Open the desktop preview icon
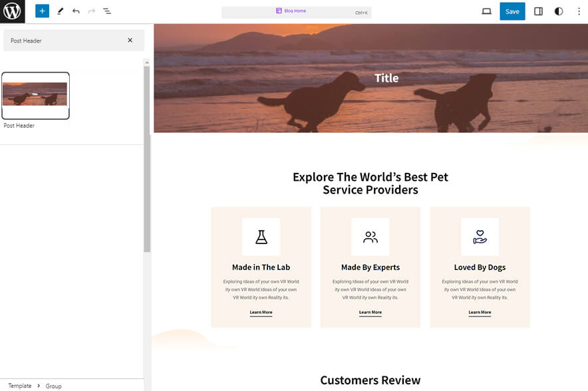 [x=486, y=11]
